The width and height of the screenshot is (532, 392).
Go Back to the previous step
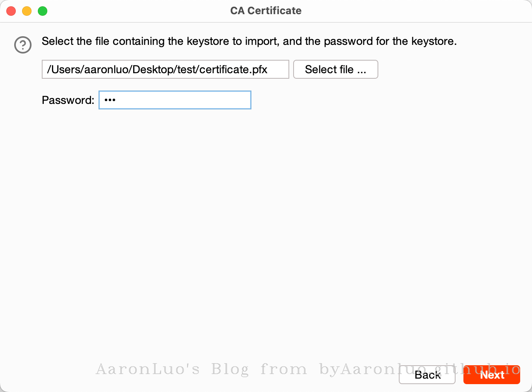tap(427, 375)
